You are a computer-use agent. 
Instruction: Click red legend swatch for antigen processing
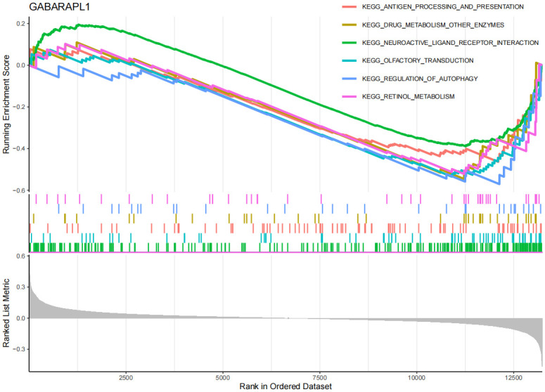click(350, 6)
